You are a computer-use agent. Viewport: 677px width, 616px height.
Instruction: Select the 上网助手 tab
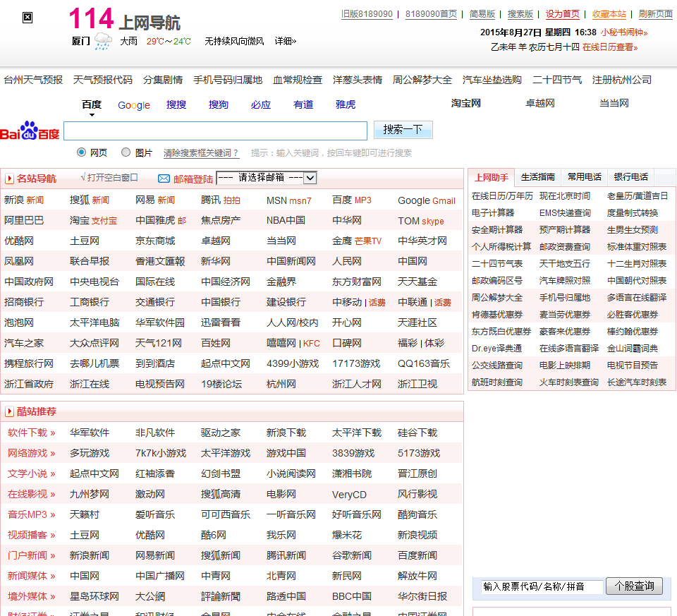tap(492, 178)
